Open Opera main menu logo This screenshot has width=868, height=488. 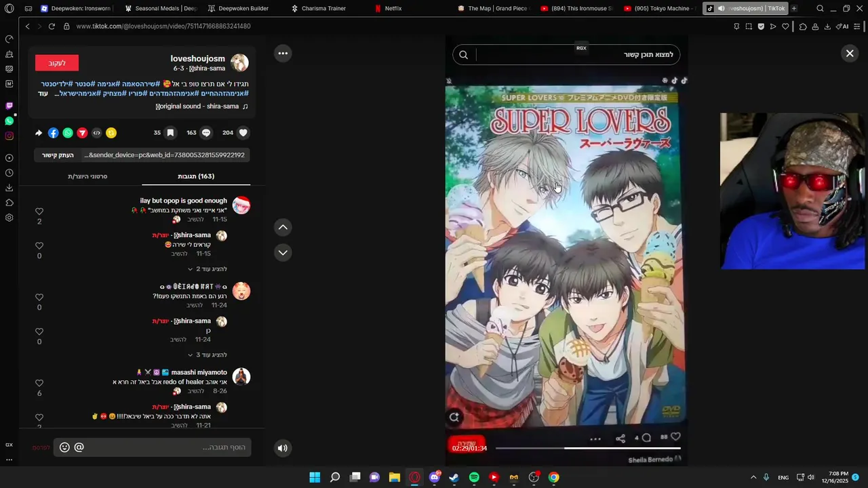click(9, 8)
